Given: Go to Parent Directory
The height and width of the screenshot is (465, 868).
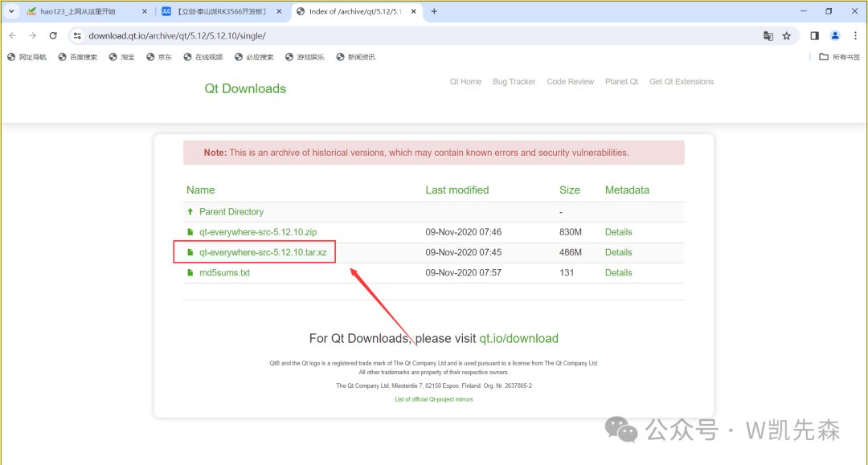Looking at the screenshot, I should 231,212.
